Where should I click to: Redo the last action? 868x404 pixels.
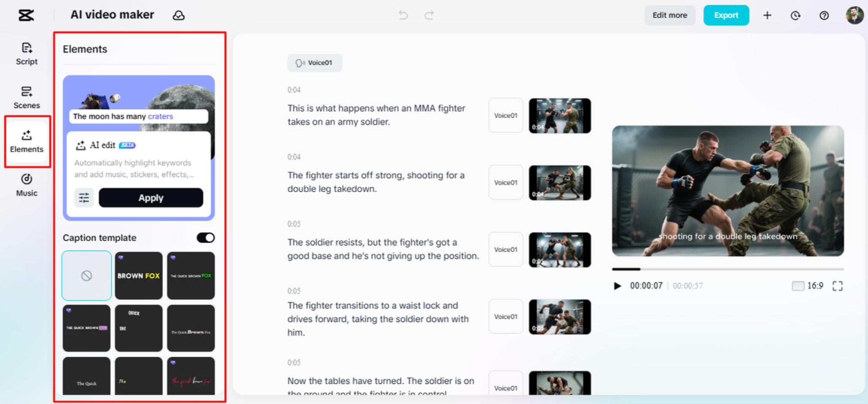(x=429, y=15)
